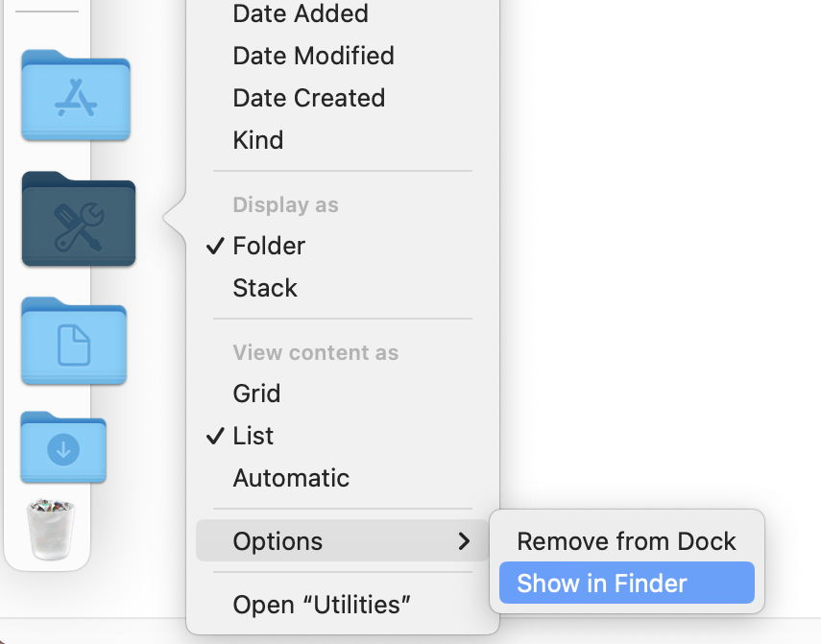Expand the Options submenu
The height and width of the screenshot is (644, 821).
(278, 541)
